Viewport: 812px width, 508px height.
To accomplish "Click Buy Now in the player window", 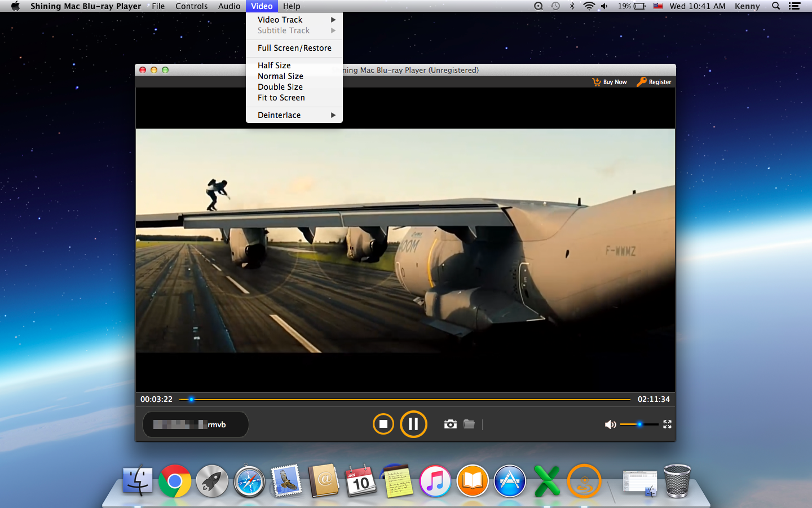I will pos(610,82).
